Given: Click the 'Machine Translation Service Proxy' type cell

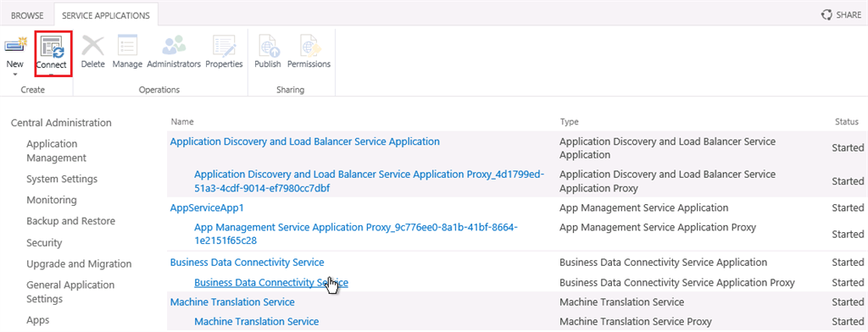Looking at the screenshot, I should coord(636,322).
